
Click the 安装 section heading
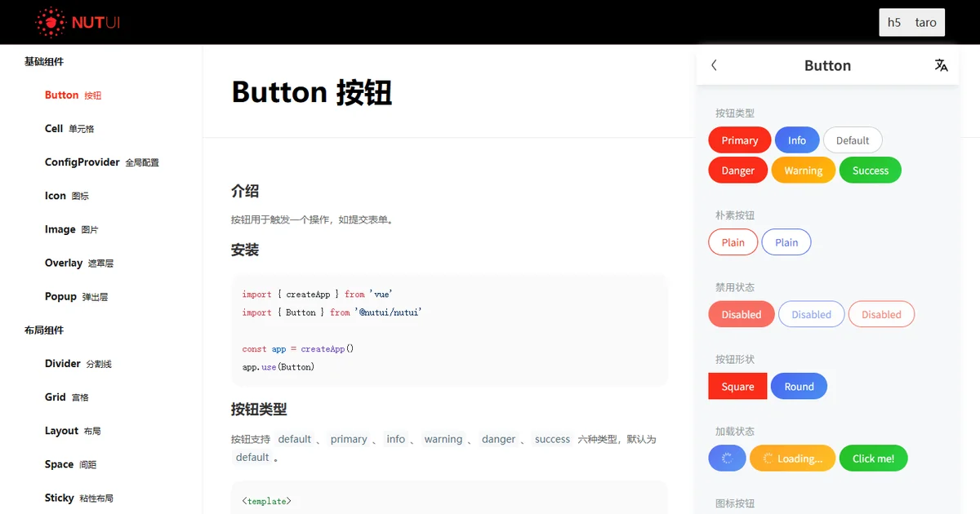pos(245,250)
